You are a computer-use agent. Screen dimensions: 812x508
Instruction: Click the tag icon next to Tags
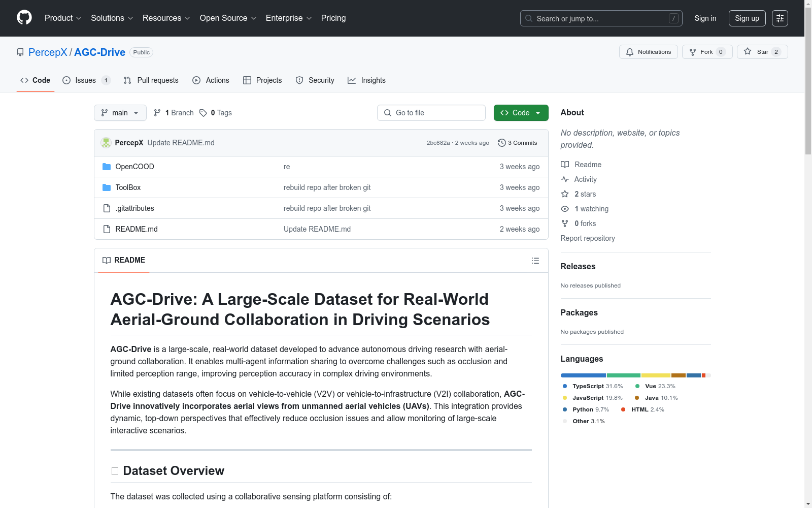203,113
